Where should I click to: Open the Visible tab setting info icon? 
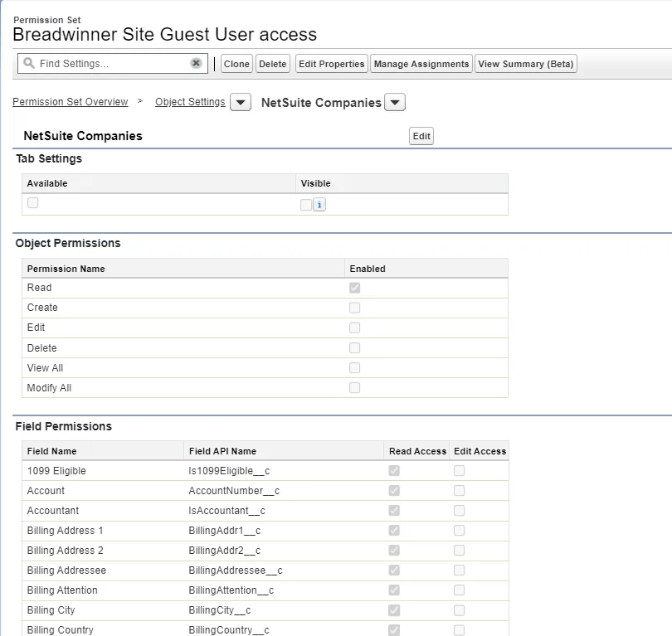[319, 205]
